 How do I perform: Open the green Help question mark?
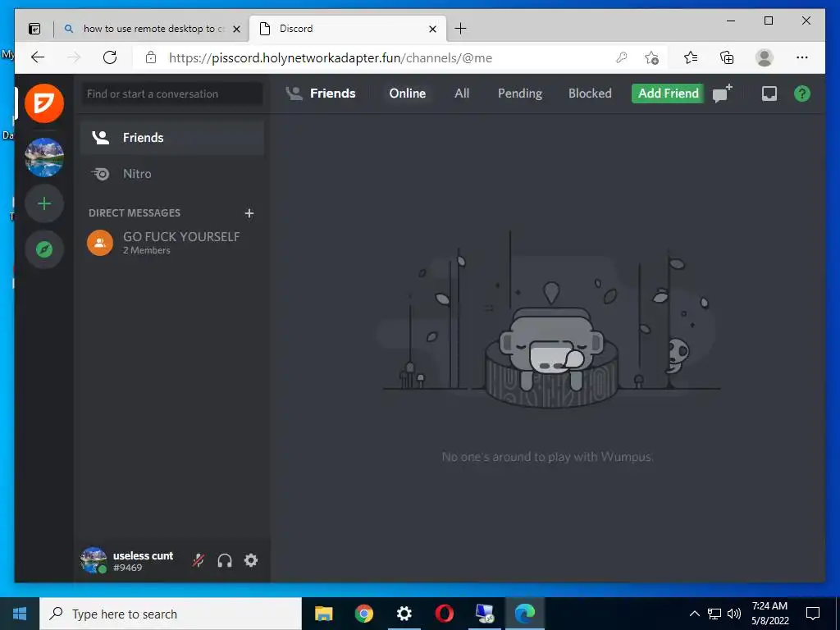[802, 94]
